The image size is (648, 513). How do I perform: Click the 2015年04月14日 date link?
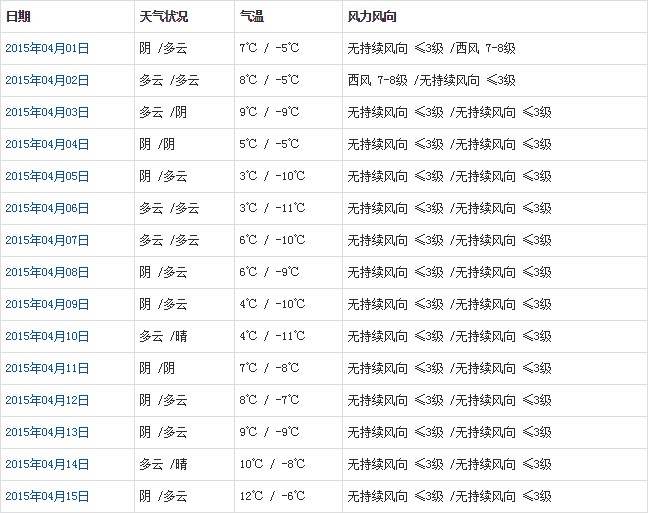pyautogui.click(x=47, y=464)
